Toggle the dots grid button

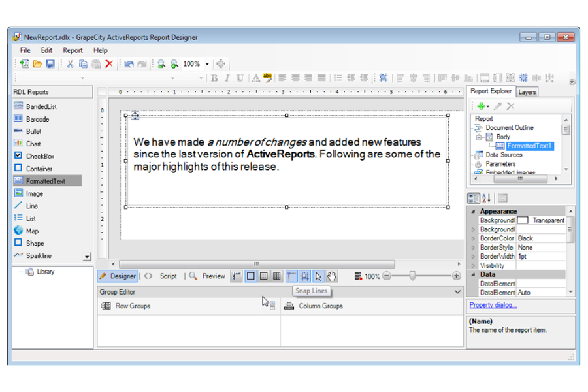pos(264,276)
